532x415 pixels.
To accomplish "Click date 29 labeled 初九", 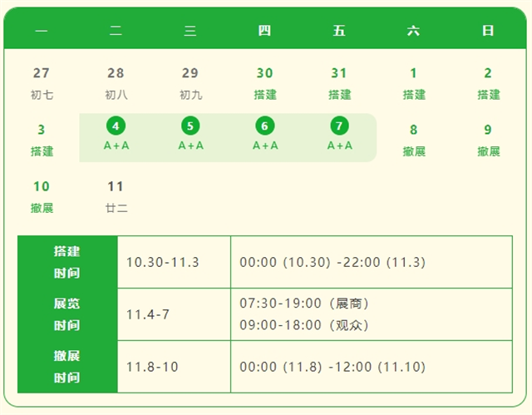I will click(190, 82).
